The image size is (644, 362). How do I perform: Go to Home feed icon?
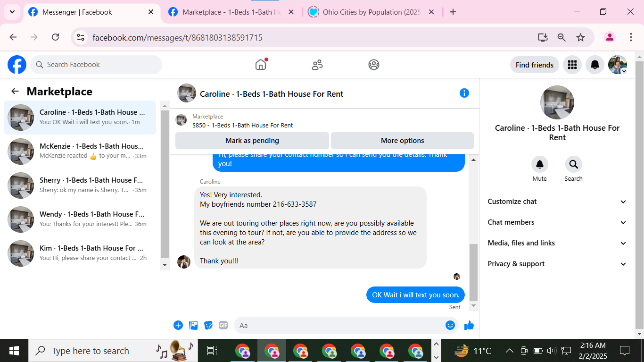pos(261,65)
